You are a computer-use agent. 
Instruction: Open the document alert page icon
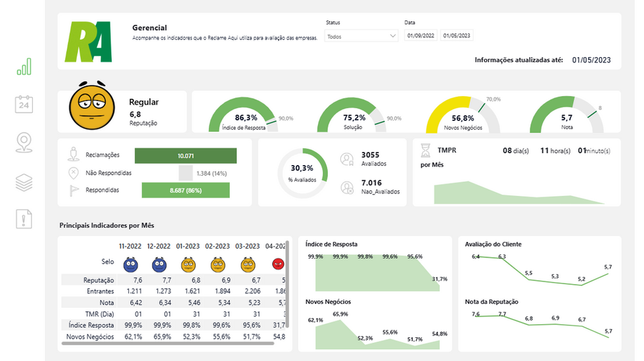click(24, 219)
